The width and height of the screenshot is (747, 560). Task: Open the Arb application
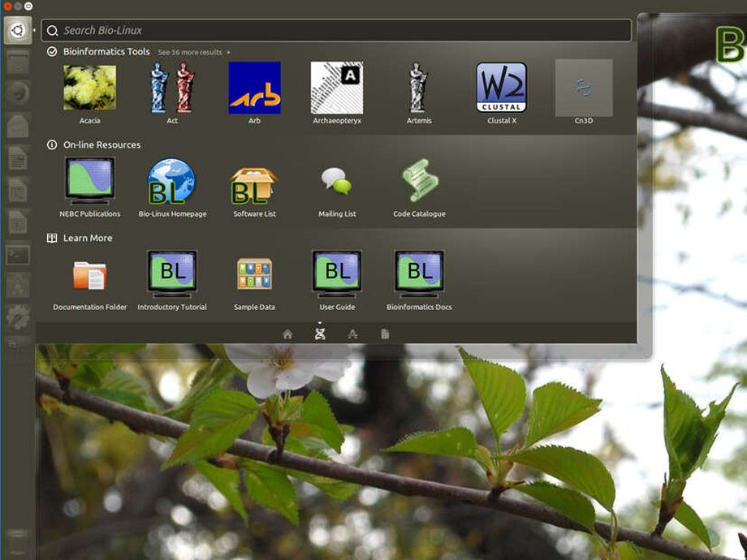click(x=254, y=93)
